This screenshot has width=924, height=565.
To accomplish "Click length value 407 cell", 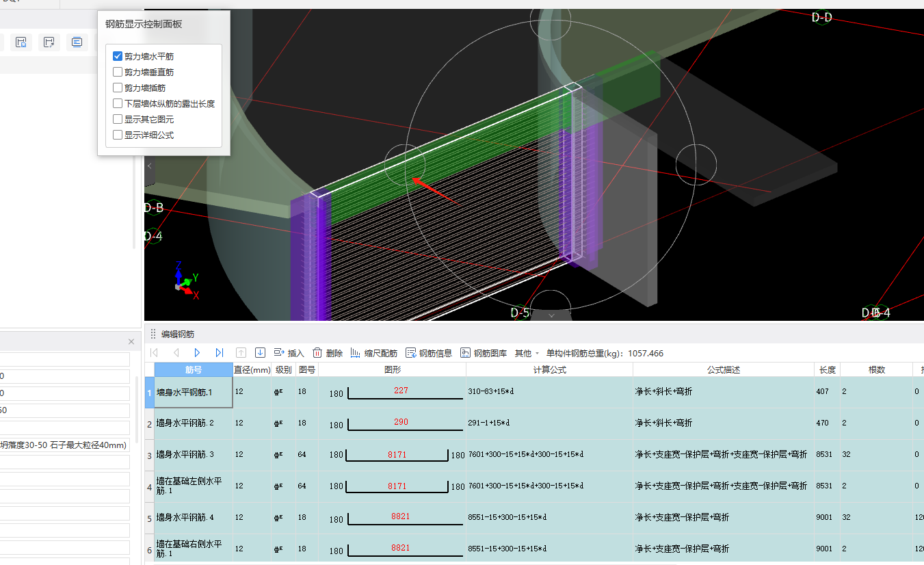I will 828,393.
